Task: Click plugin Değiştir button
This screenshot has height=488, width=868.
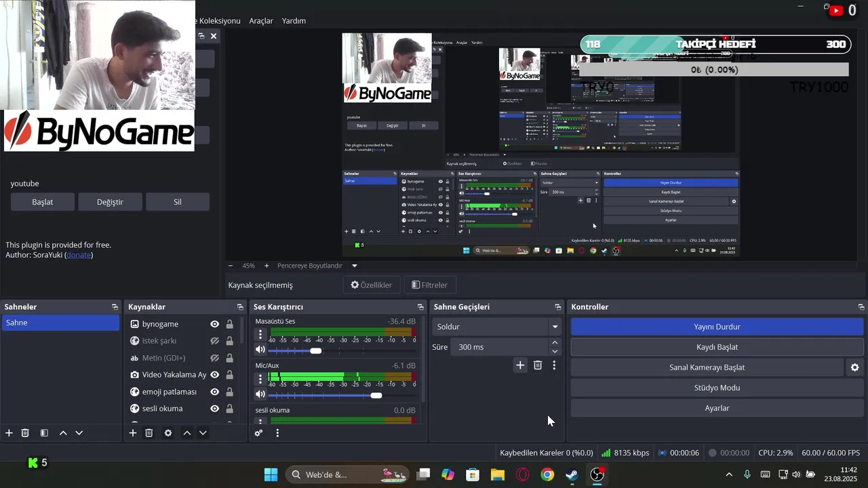Action: pos(110,202)
